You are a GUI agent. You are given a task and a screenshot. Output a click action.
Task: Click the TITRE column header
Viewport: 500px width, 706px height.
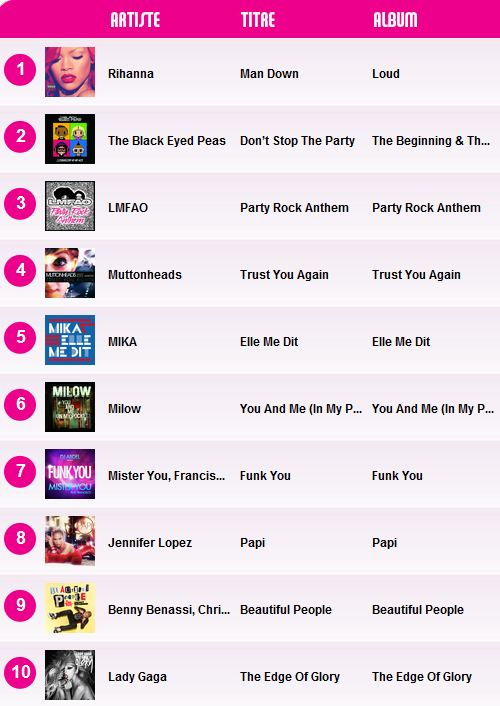[x=258, y=20]
